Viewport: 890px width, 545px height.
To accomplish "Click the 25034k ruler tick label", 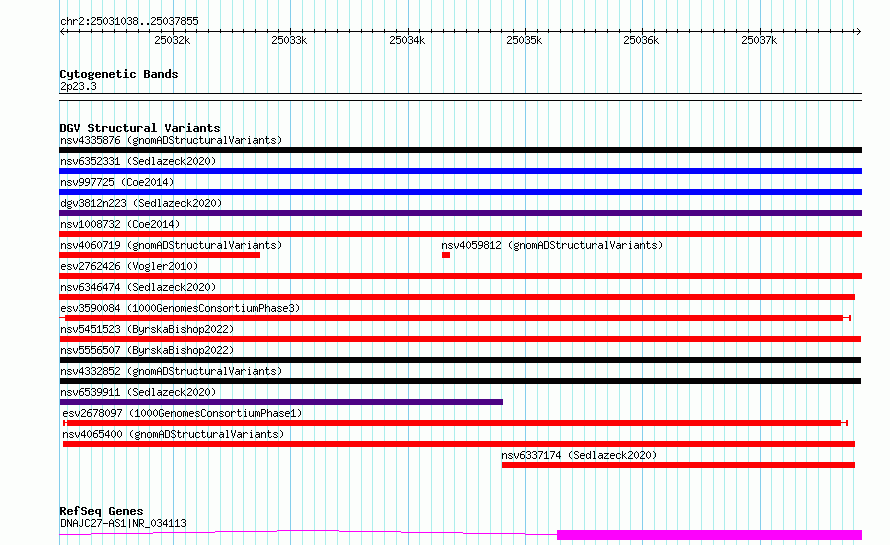I will click(407, 40).
